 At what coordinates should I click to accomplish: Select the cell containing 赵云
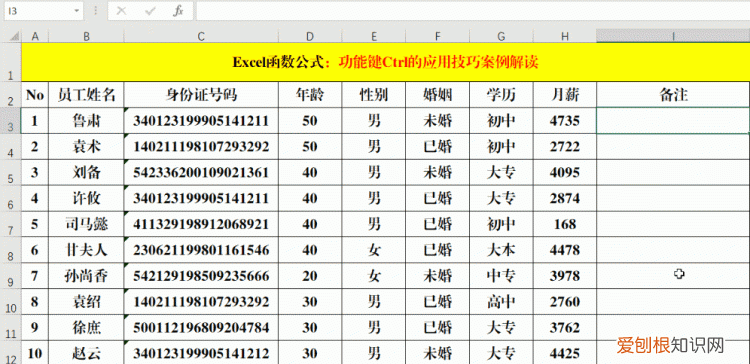pyautogui.click(x=86, y=353)
